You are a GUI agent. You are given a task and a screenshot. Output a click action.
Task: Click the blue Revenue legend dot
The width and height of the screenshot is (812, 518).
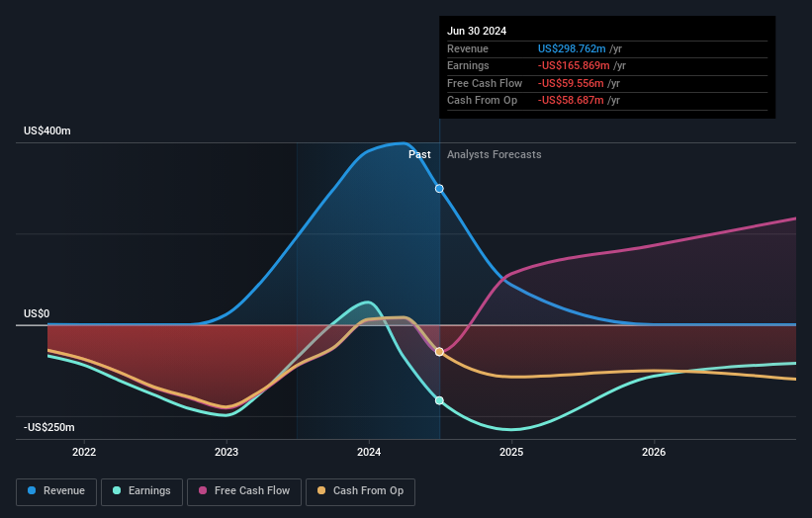32,490
